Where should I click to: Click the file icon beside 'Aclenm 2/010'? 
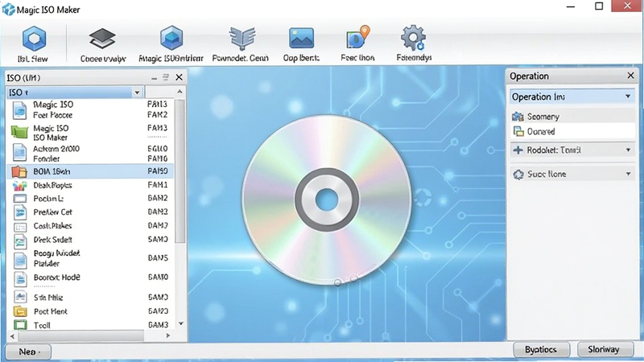19,153
